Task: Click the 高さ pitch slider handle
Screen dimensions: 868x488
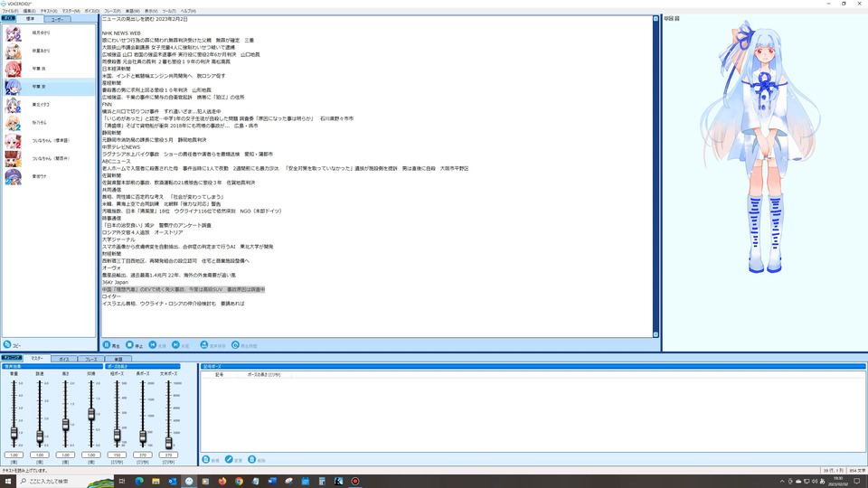Action: (x=65, y=425)
